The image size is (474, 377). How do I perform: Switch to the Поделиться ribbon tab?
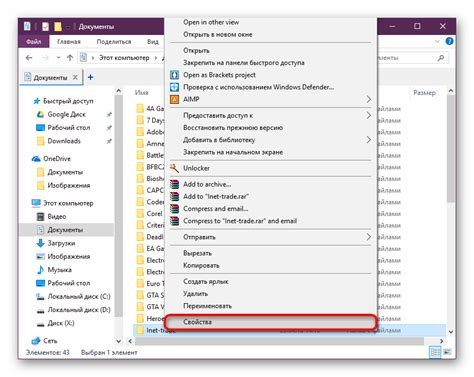click(x=114, y=42)
